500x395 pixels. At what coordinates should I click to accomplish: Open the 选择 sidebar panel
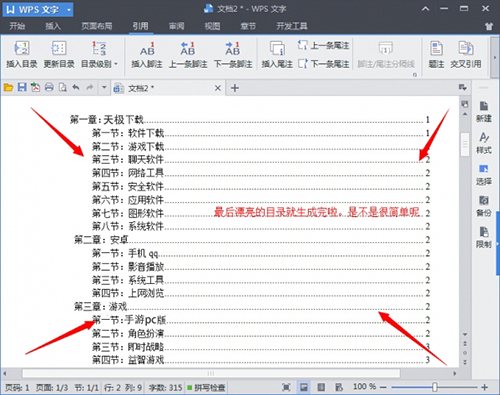(484, 175)
